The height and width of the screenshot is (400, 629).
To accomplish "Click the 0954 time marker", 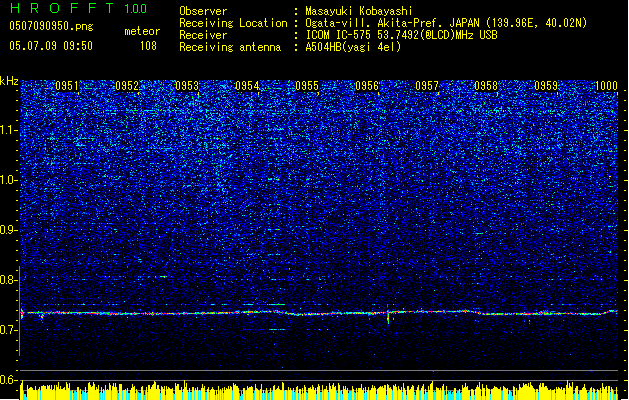I will (247, 86).
